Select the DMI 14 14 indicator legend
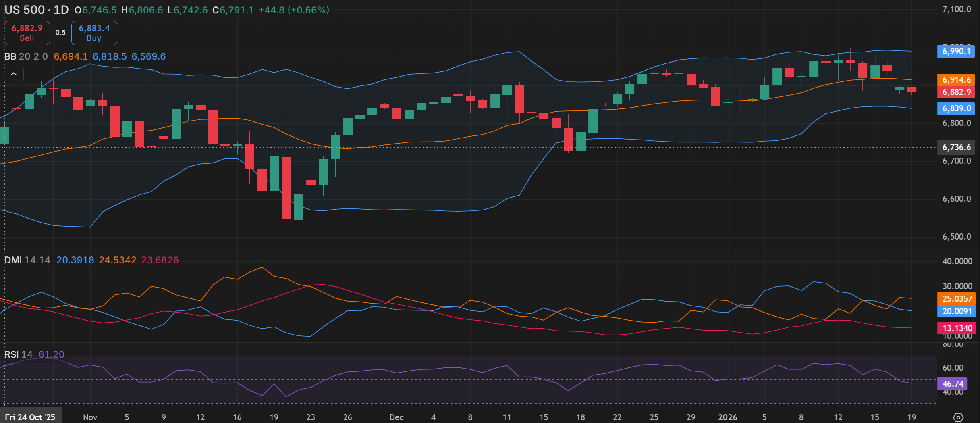This screenshot has width=980, height=423. coord(27,260)
